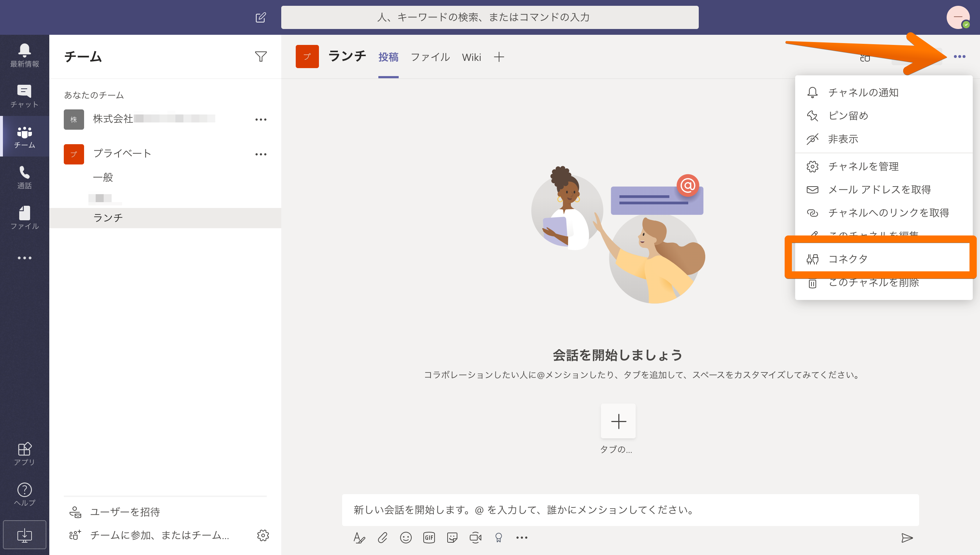The width and height of the screenshot is (980, 555).
Task: Choose コネクタ from channel menu
Action: [848, 259]
